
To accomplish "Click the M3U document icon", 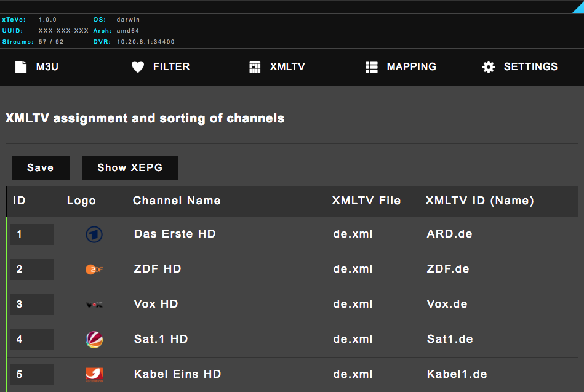I will 21,67.
